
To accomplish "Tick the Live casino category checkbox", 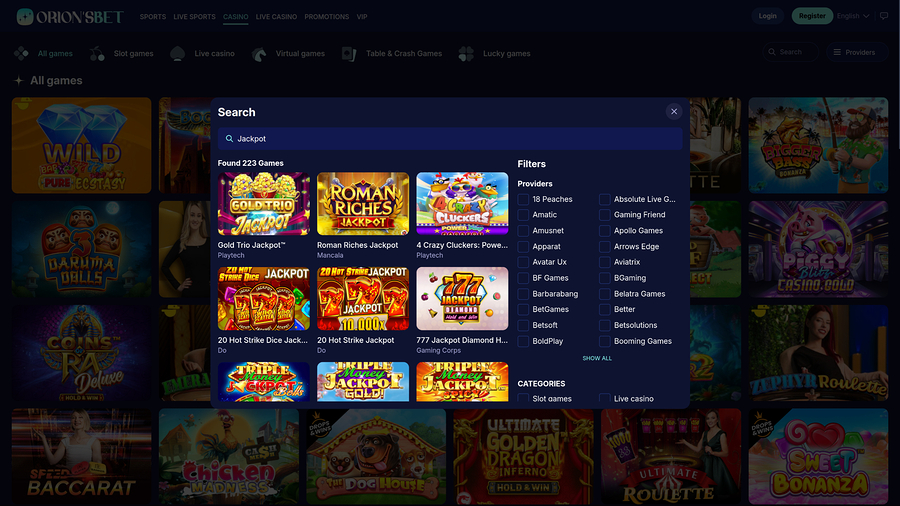I will pyautogui.click(x=604, y=398).
